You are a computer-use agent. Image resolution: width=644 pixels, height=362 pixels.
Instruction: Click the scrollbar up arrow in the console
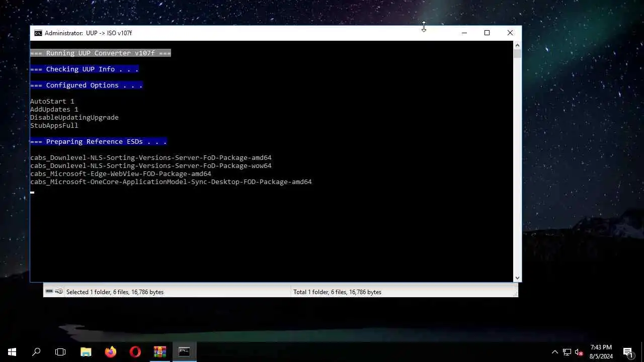tap(517, 45)
